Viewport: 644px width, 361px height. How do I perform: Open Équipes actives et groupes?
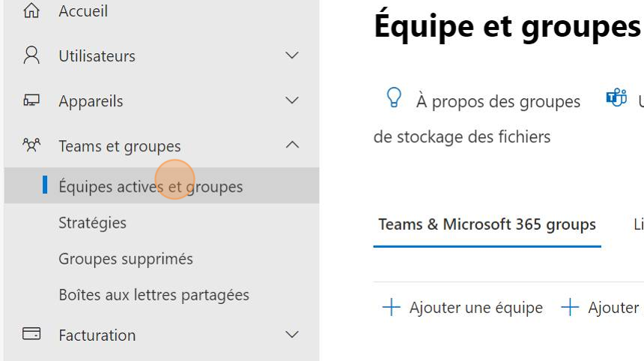pos(151,186)
